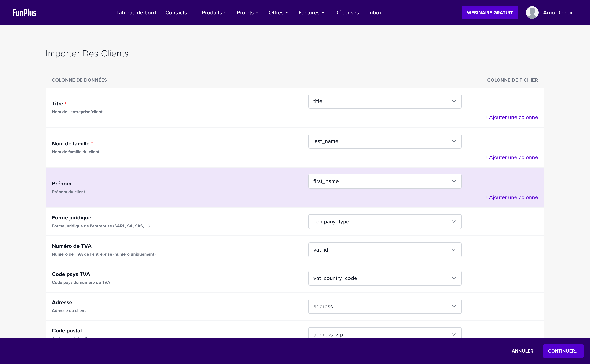Click the FunPlus logo

[x=24, y=13]
